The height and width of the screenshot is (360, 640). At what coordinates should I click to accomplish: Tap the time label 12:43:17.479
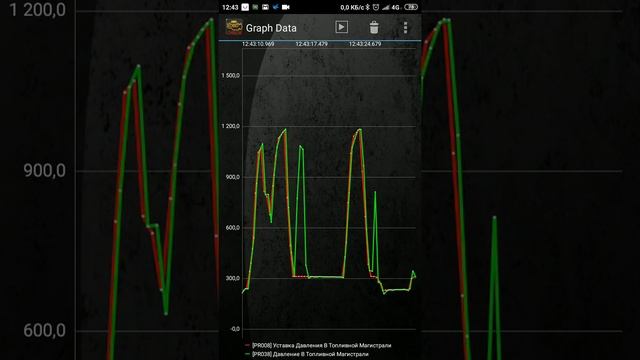coord(311,44)
